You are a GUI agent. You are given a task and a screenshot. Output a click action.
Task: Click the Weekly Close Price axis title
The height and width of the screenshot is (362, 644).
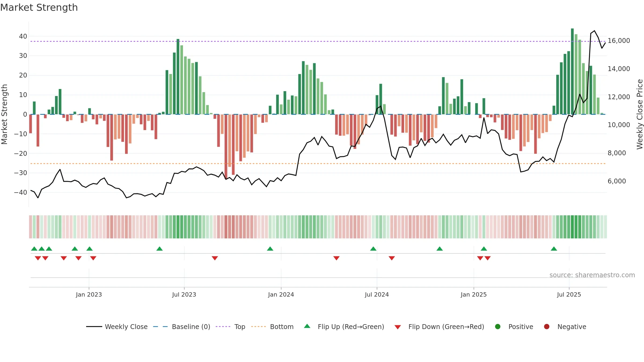(x=640, y=114)
